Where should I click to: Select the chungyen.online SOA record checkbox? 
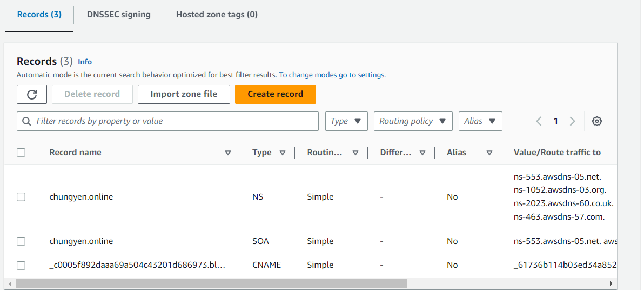point(21,241)
